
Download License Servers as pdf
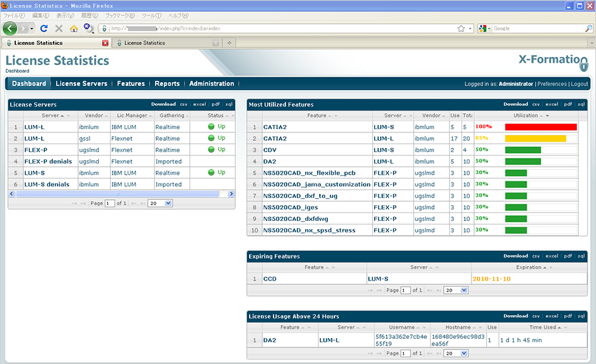click(x=215, y=104)
